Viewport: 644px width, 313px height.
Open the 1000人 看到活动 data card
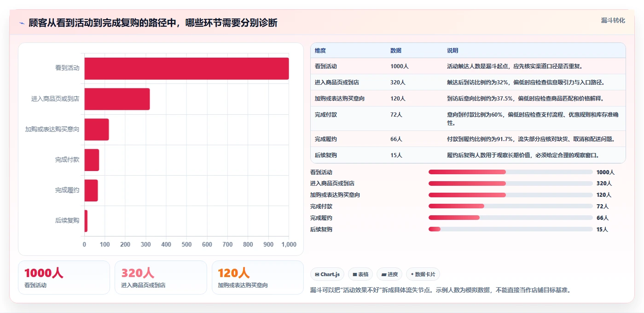pyautogui.click(x=64, y=278)
